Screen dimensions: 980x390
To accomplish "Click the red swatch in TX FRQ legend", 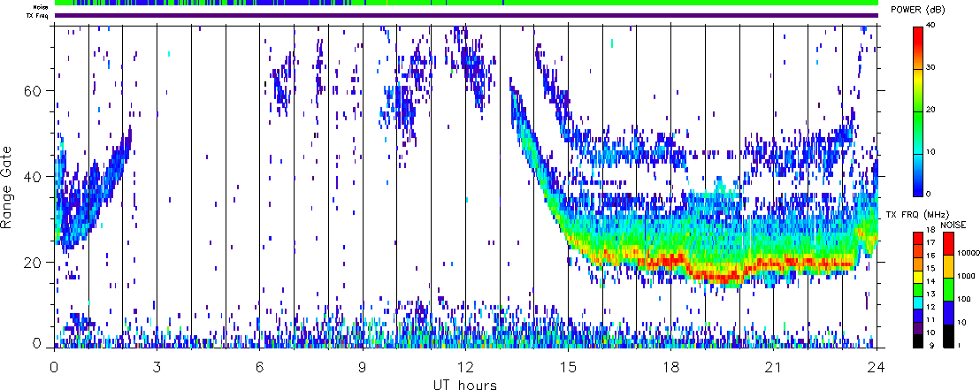I will (918, 238).
